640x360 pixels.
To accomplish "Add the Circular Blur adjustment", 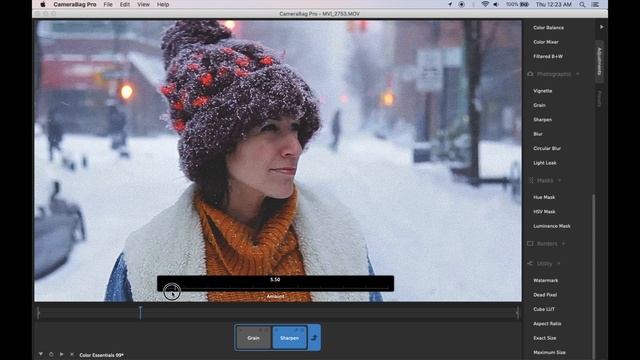I will tap(547, 149).
